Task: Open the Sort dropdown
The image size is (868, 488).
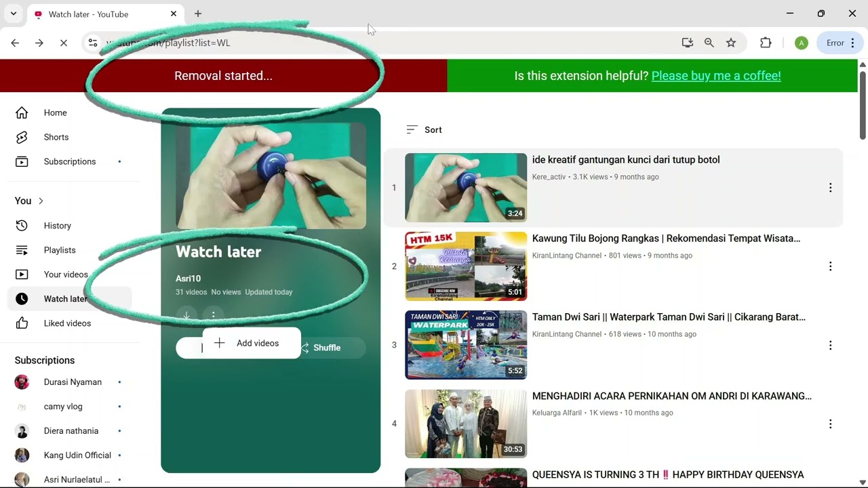Action: (424, 129)
